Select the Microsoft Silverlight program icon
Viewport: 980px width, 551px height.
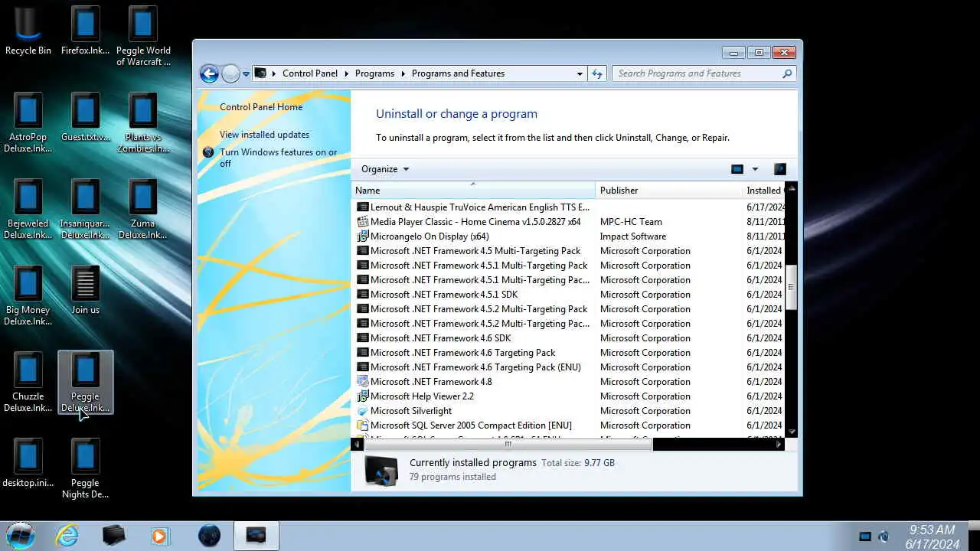(x=363, y=411)
